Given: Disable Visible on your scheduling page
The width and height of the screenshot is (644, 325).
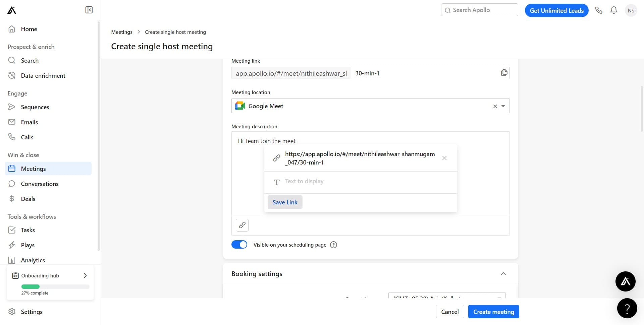Looking at the screenshot, I should tap(239, 244).
